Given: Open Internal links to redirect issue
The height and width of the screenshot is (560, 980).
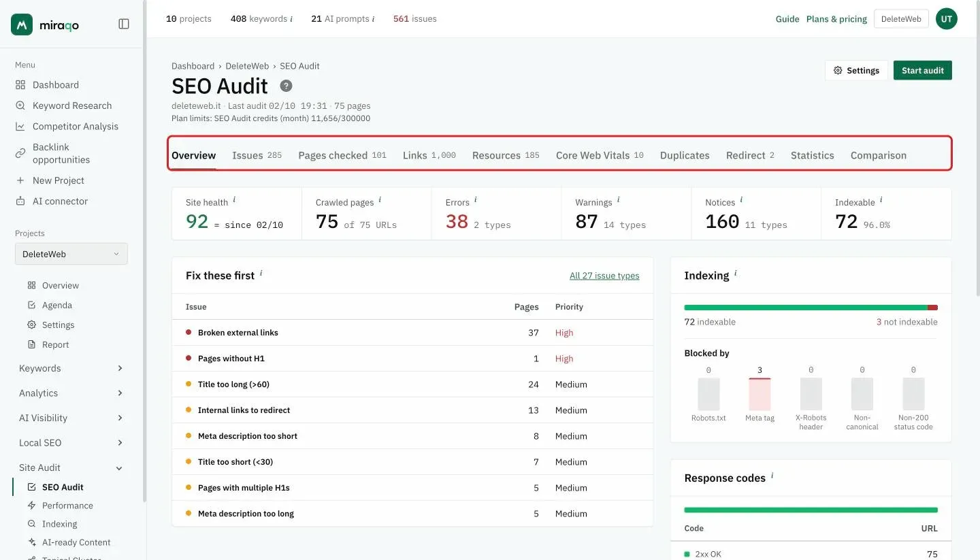Looking at the screenshot, I should tap(412, 410).
